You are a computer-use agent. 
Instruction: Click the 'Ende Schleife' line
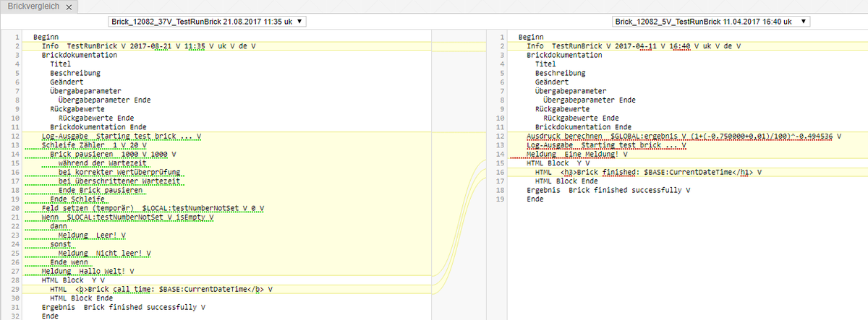coord(77,199)
